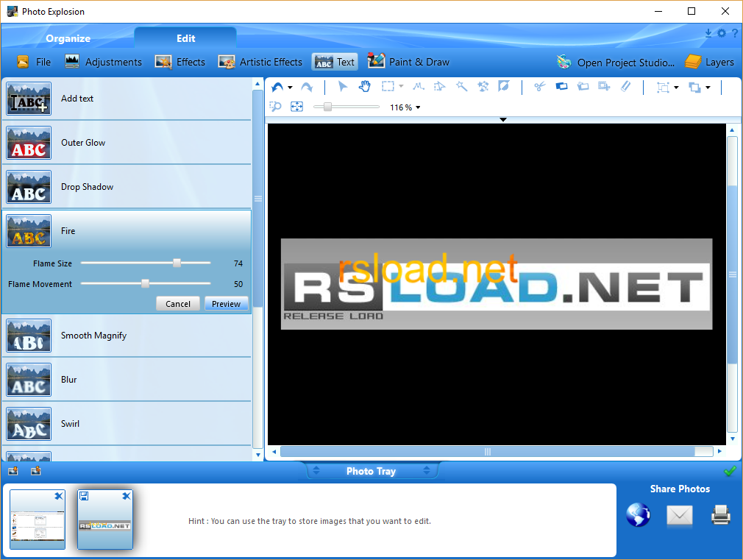
Task: Open the 116 % zoom dropdown
Action: [405, 107]
